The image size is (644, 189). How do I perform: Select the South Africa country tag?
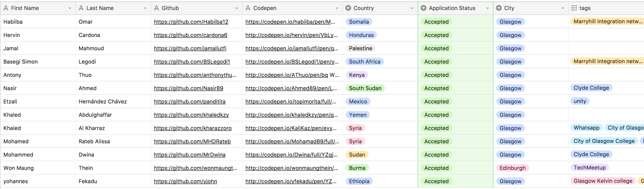tap(364, 61)
